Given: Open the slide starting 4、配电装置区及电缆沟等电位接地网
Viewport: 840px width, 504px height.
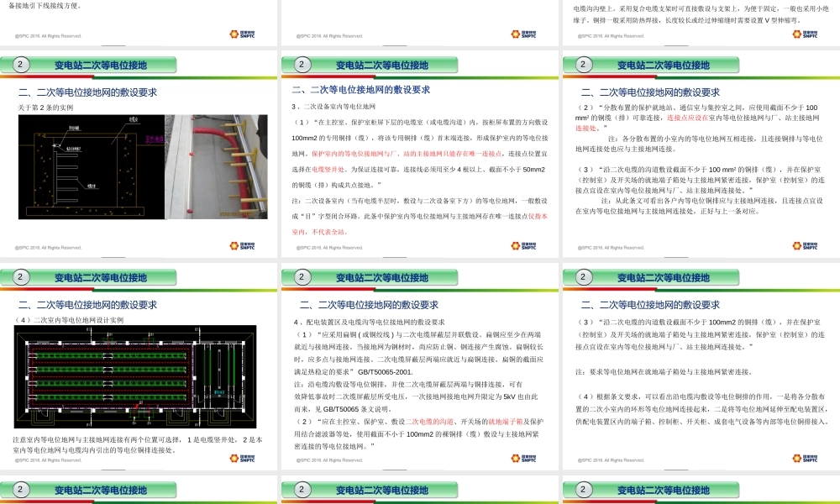Looking at the screenshot, I should click(x=419, y=367).
